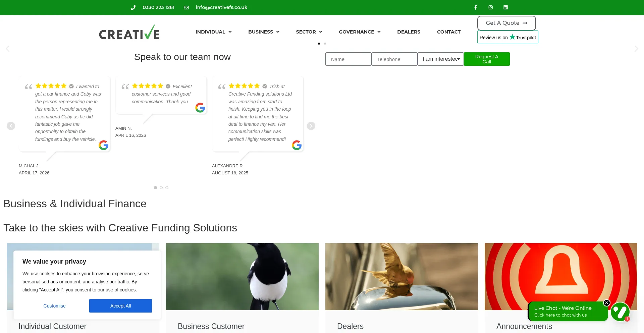Open the Contact page
The image size is (644, 333).
pyautogui.click(x=449, y=32)
